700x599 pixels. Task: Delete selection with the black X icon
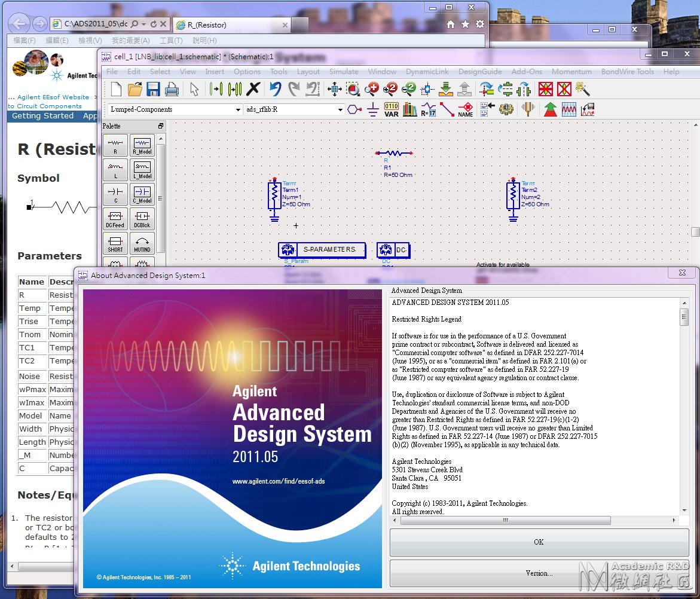253,89
